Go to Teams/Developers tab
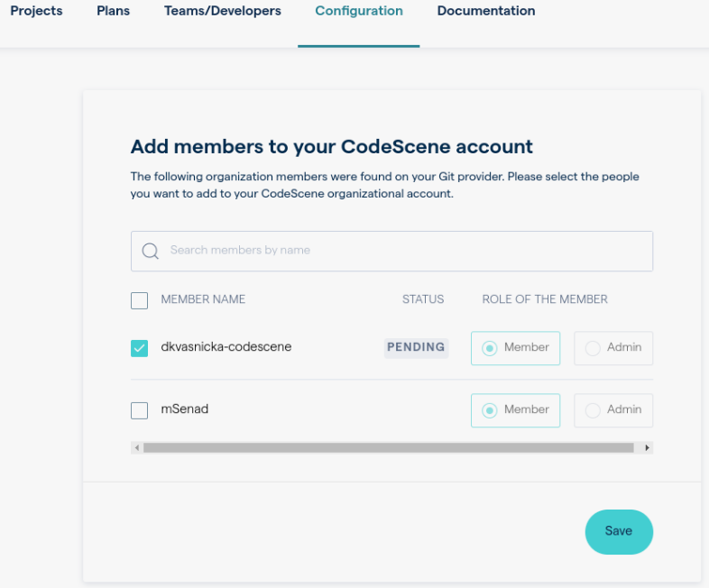Screen dimensions: 709x588 pos(223,11)
